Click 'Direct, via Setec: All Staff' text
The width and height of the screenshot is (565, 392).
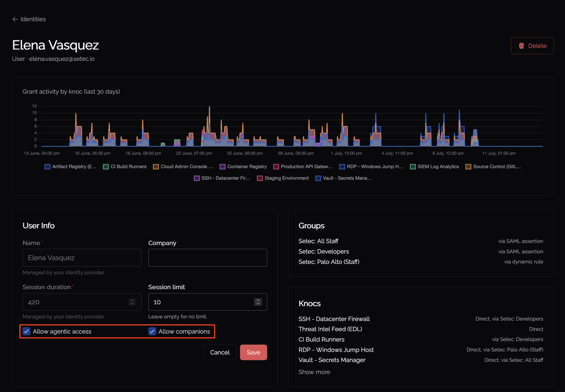[514, 360]
